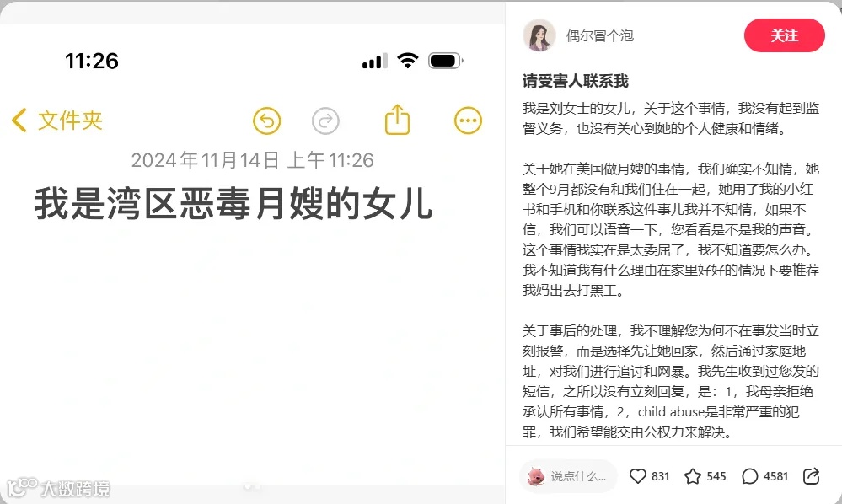Image resolution: width=842 pixels, height=504 pixels.
Task: Click the undo arrow icon in notes toolbar
Action: pyautogui.click(x=267, y=121)
